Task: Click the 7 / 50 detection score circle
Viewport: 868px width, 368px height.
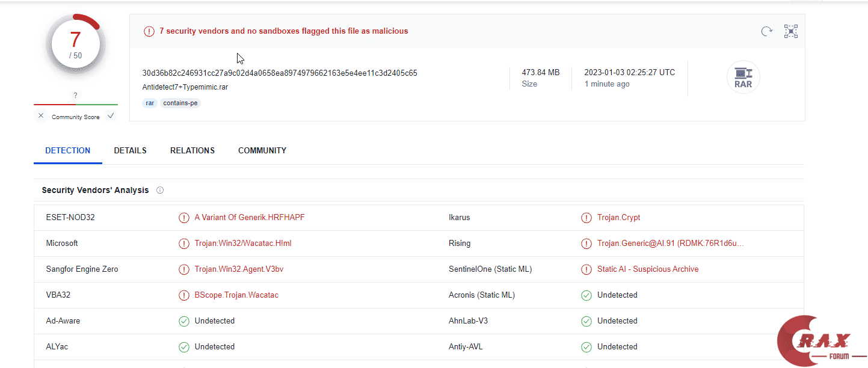Action: tap(75, 44)
